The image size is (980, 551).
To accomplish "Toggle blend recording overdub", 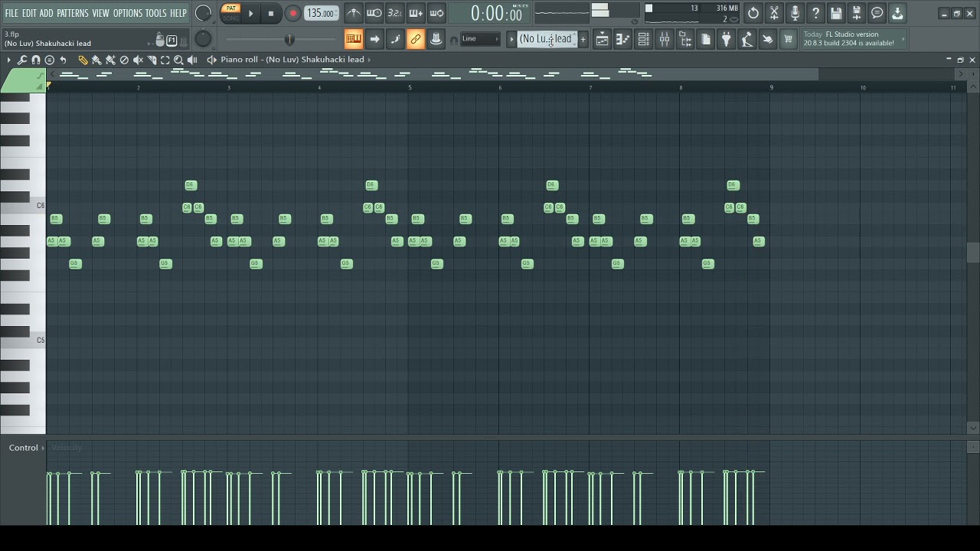I will (x=415, y=13).
